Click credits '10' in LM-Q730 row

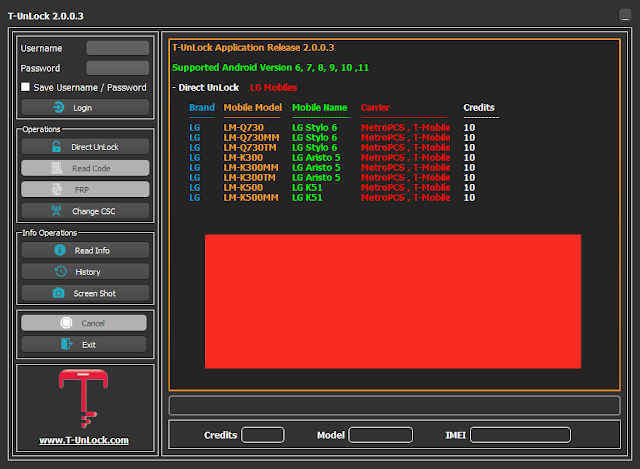(x=469, y=127)
